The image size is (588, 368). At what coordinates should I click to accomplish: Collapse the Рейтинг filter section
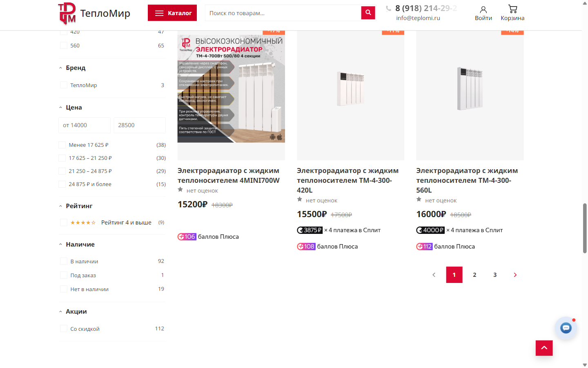pyautogui.click(x=60, y=206)
